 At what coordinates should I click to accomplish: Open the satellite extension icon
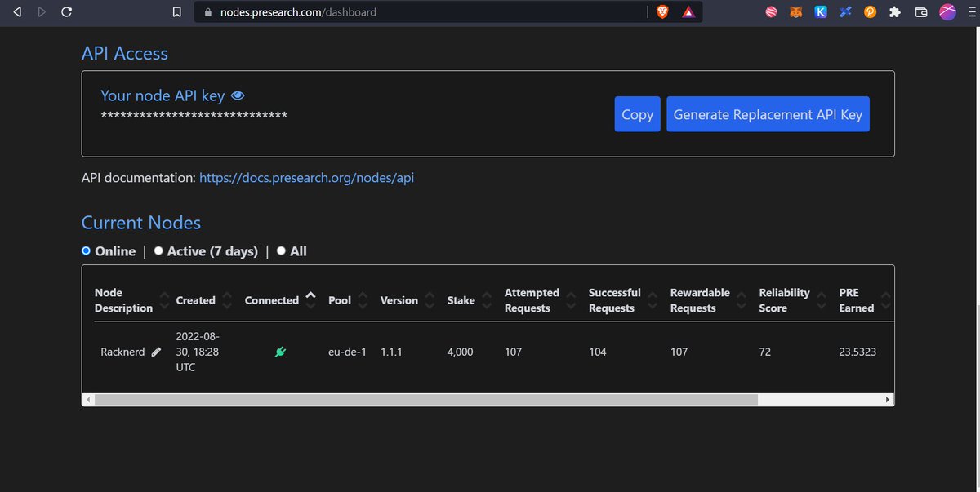point(845,12)
